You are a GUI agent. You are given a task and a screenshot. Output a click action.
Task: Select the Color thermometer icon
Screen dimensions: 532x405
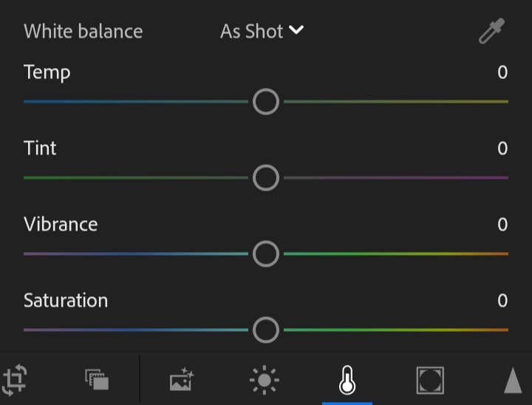[x=347, y=381]
